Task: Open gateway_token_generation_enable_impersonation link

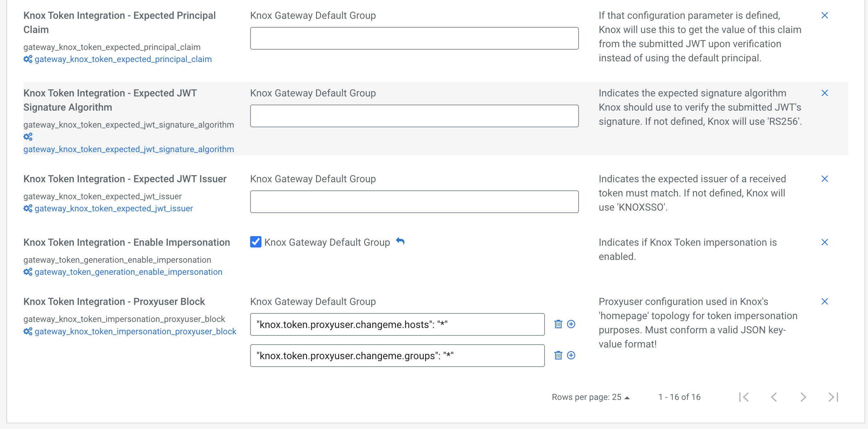Action: click(x=128, y=272)
